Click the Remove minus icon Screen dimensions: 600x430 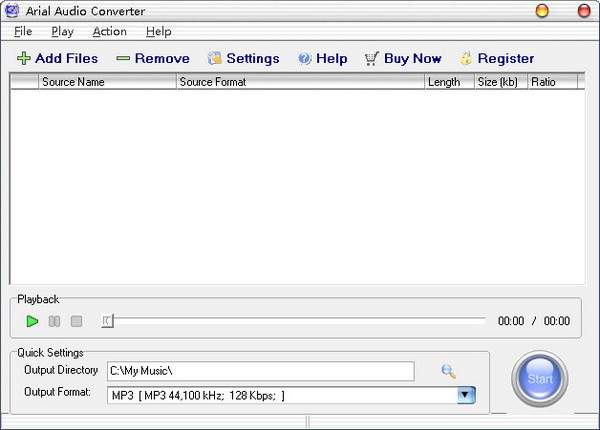pos(123,58)
